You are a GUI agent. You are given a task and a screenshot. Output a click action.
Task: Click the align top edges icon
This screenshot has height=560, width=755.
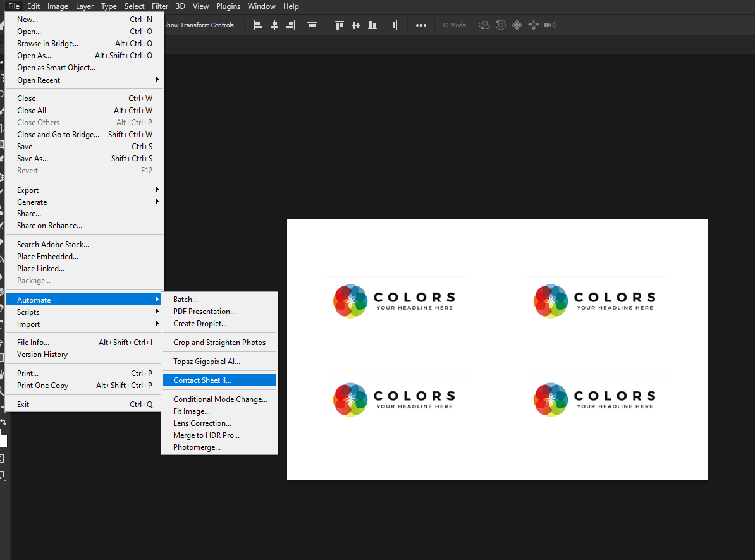(x=340, y=25)
